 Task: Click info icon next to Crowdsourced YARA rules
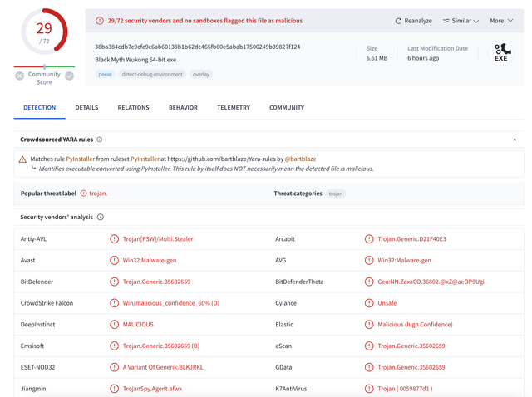point(100,140)
